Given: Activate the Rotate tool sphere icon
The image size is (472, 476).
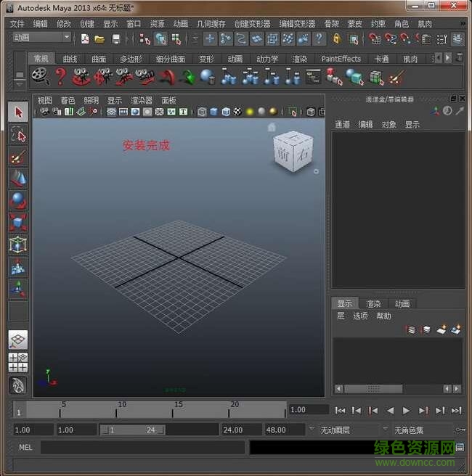Looking at the screenshot, I should pyautogui.click(x=18, y=200).
